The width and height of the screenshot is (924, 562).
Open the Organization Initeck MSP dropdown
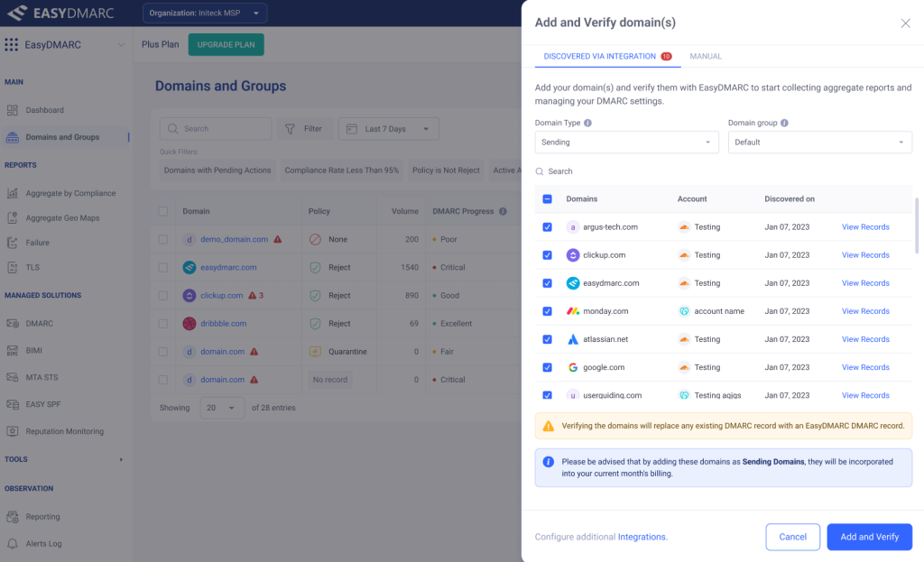204,13
